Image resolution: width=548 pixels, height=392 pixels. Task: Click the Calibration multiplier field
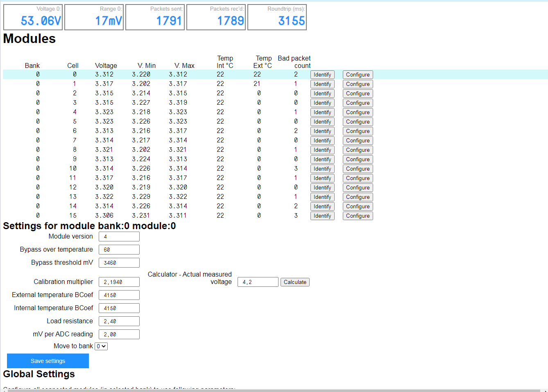pyautogui.click(x=119, y=282)
